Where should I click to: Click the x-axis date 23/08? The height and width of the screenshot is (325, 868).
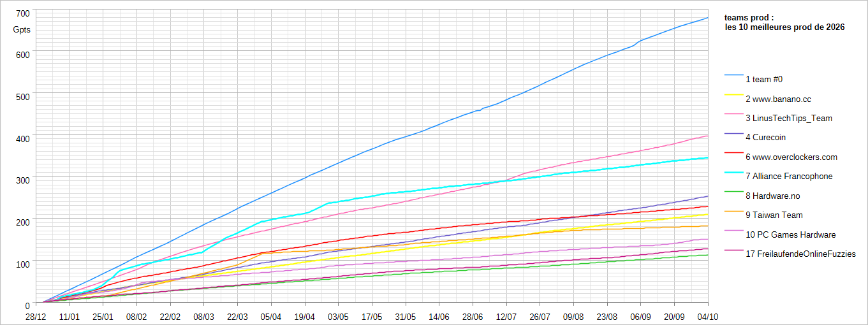[x=607, y=316]
